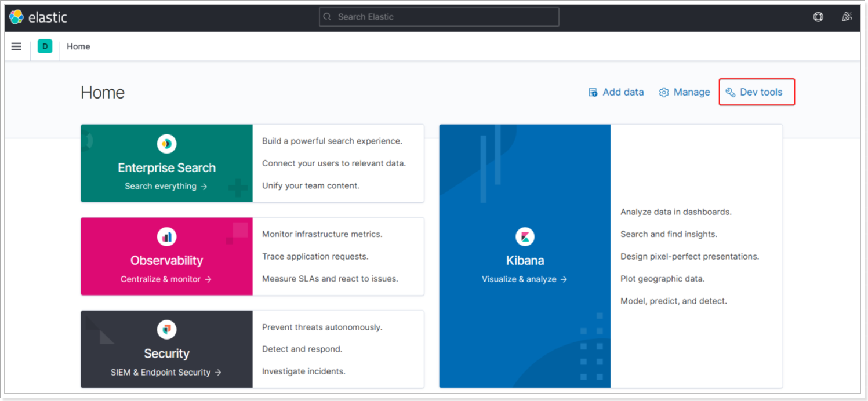Screen dimensions: 868x401
Task: Click the Observability bar chart icon
Action: (x=166, y=236)
